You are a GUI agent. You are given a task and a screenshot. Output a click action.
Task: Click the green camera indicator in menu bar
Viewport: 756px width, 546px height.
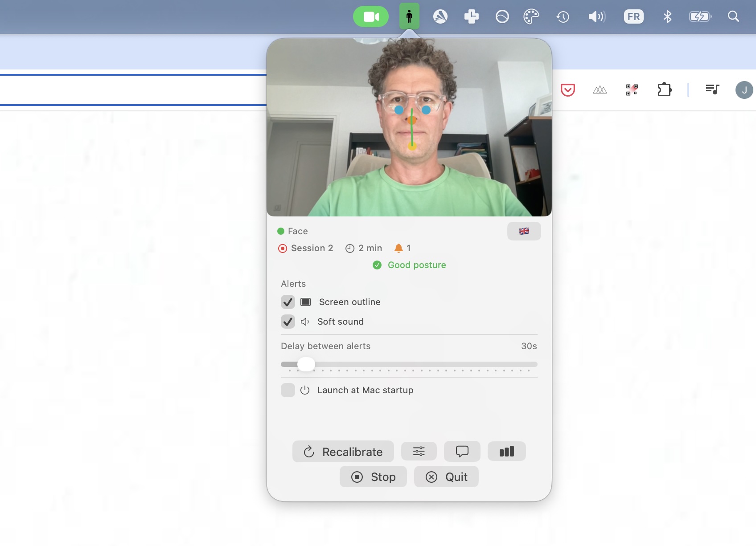coord(371,16)
